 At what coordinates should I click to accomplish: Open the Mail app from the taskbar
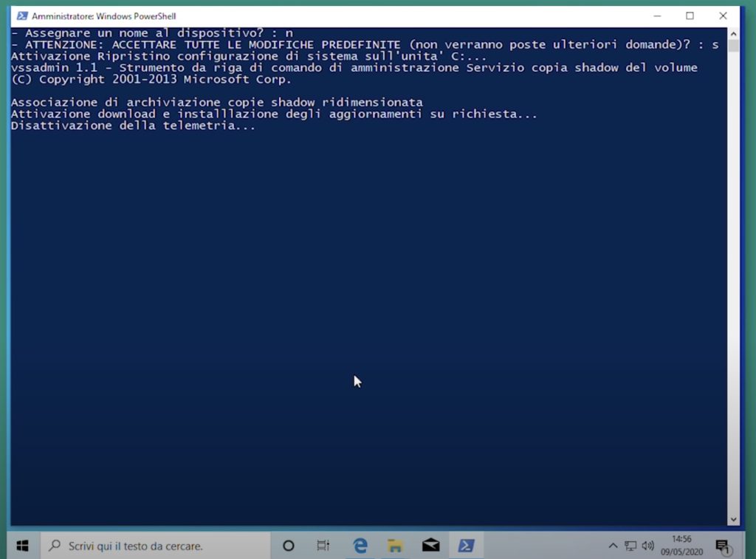431,546
